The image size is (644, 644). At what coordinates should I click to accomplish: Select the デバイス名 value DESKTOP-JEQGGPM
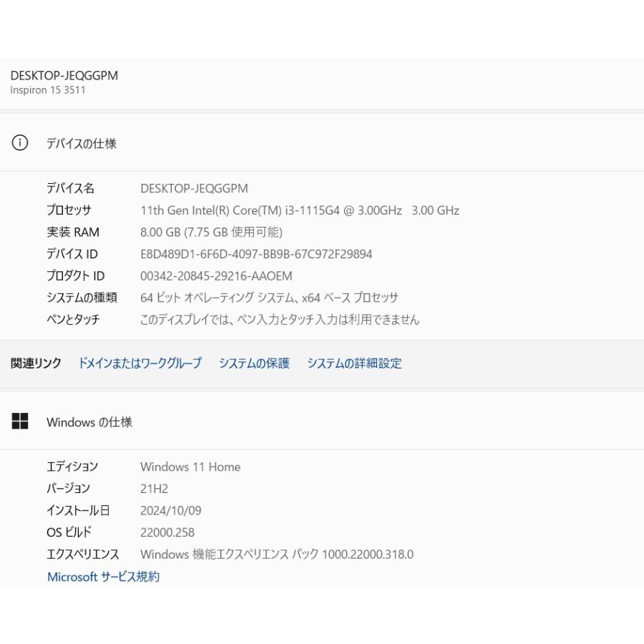click(194, 188)
